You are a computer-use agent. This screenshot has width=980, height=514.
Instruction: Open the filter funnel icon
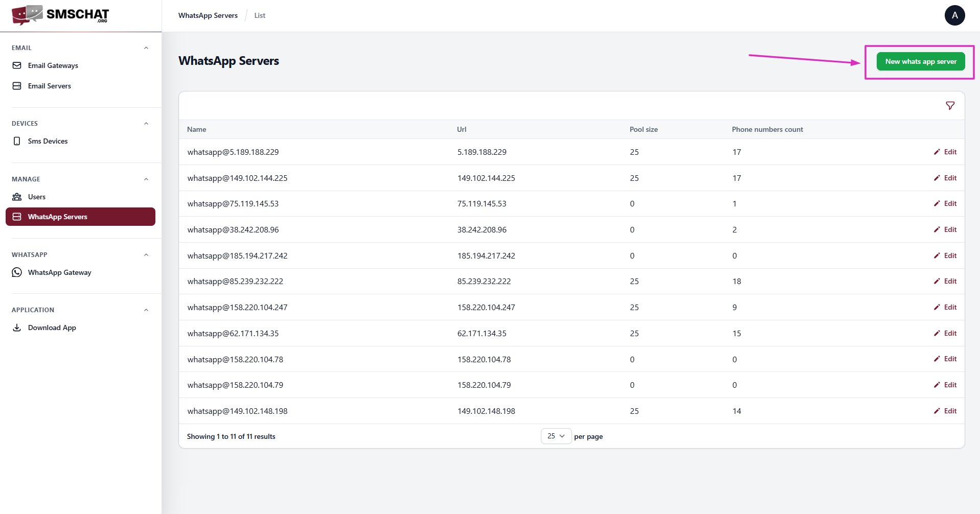950,106
